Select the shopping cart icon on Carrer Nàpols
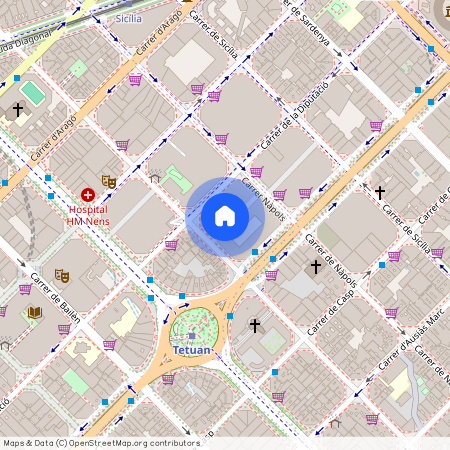The image size is (450, 450). (x=257, y=172)
